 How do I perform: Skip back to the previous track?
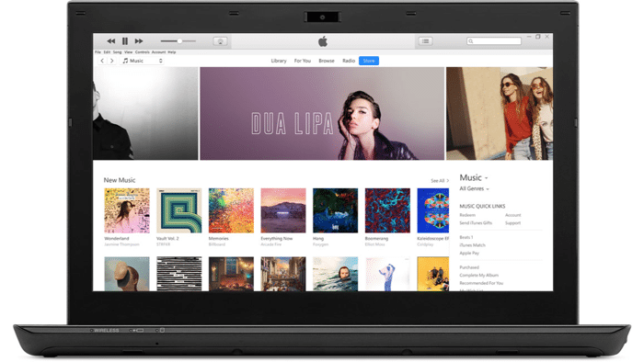tap(111, 41)
